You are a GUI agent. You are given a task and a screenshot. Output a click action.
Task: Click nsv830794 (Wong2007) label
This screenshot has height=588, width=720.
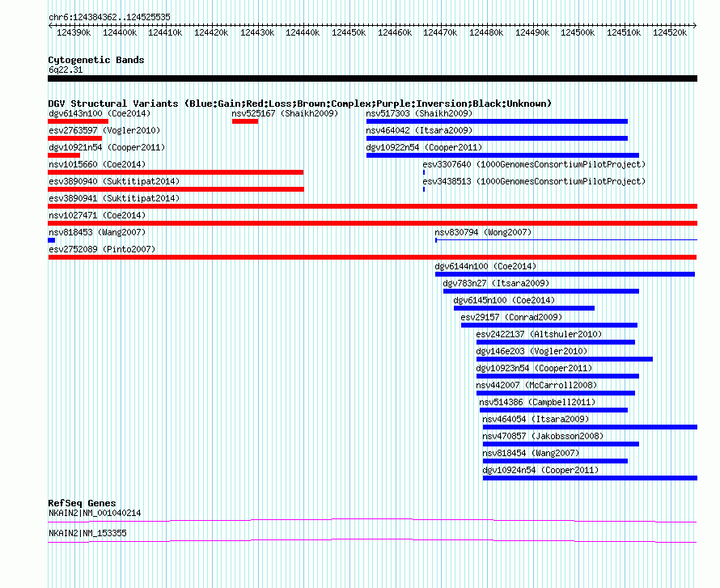(x=484, y=232)
